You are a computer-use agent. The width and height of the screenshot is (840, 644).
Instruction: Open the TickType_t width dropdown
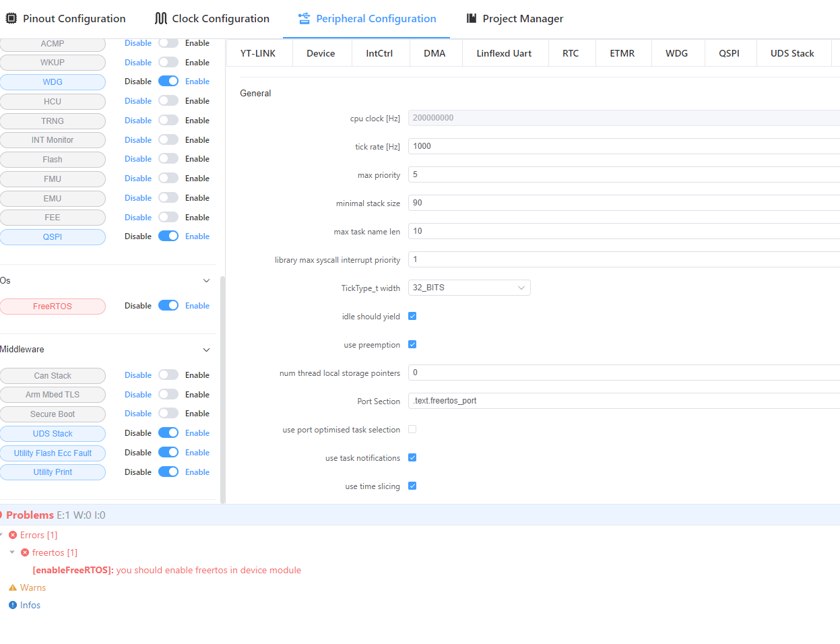point(469,288)
